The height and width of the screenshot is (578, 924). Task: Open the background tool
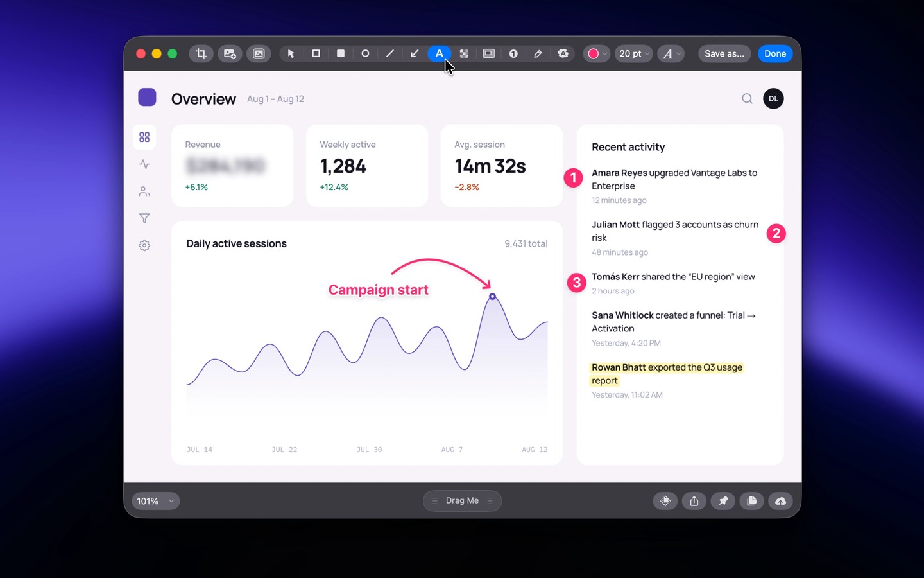point(259,54)
